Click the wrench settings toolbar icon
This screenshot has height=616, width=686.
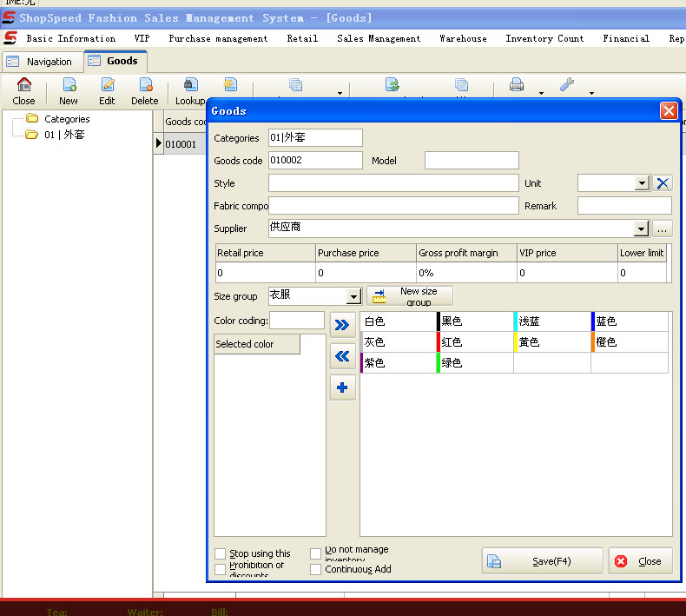pyautogui.click(x=567, y=84)
